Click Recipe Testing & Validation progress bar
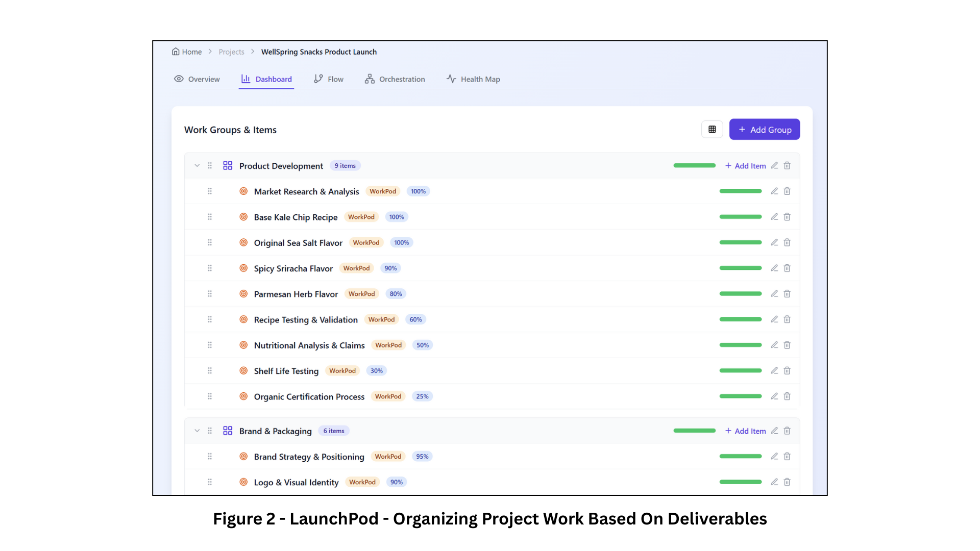Image resolution: width=980 pixels, height=551 pixels. point(740,319)
